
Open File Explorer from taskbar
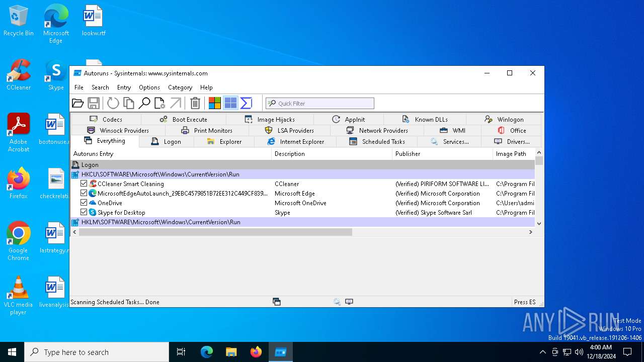tap(231, 352)
